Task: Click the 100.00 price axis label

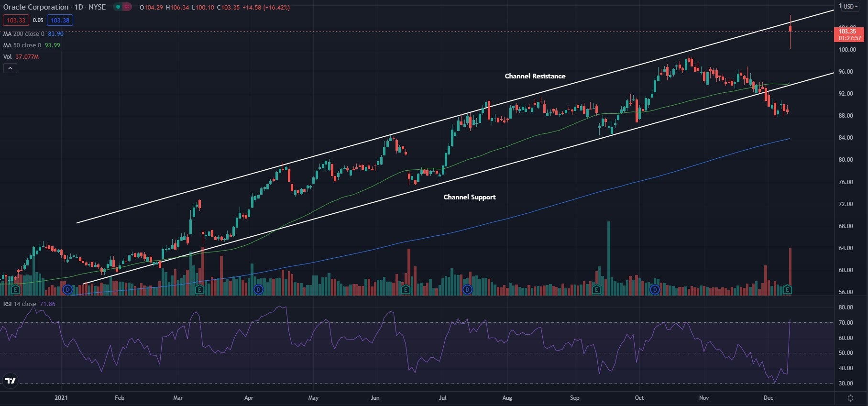Action: [847, 50]
